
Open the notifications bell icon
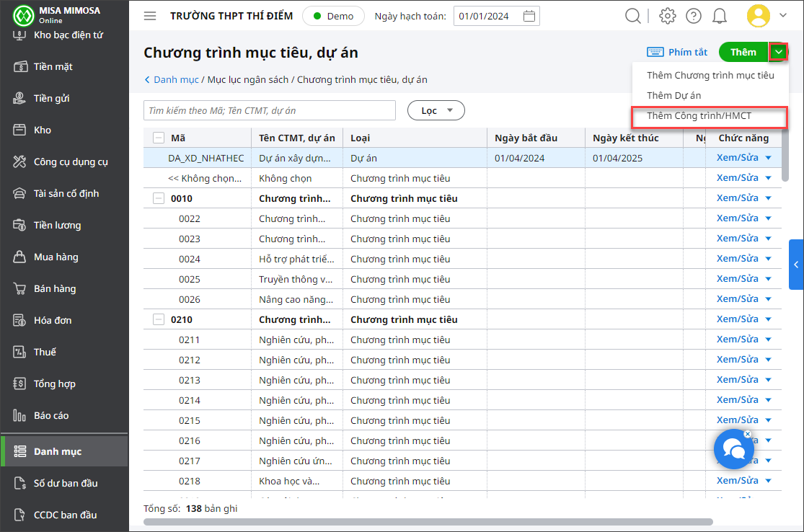719,16
